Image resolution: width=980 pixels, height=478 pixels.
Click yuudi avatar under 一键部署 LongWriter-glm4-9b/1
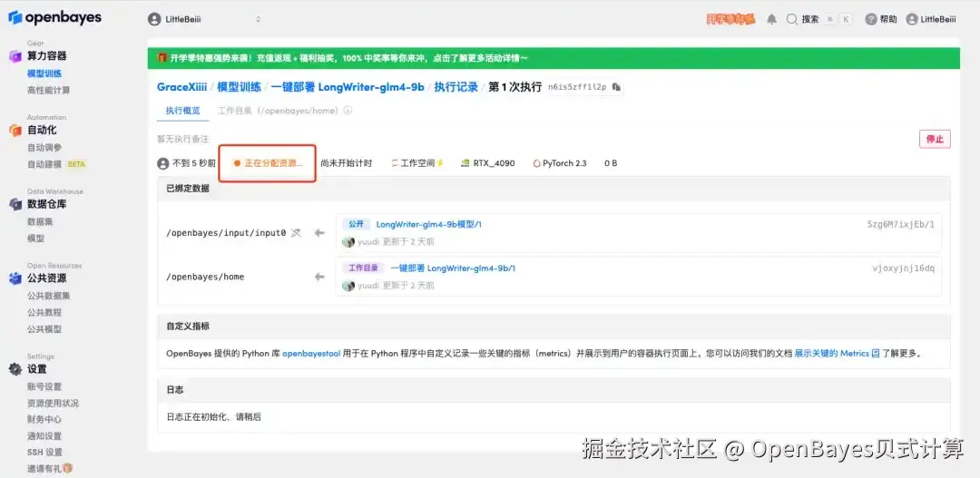click(x=348, y=286)
